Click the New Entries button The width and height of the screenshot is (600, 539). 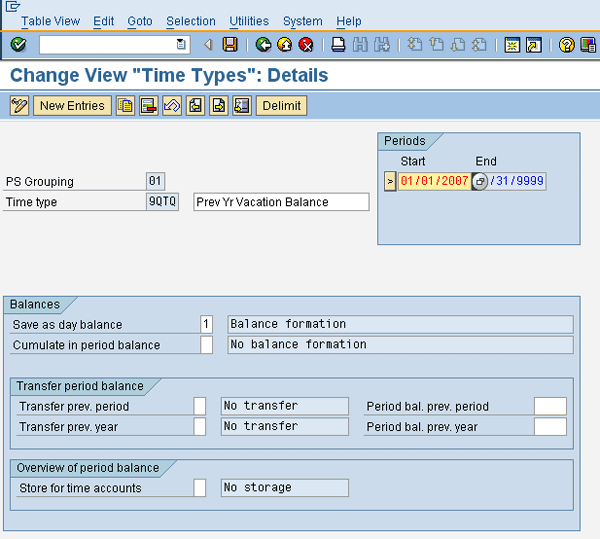[x=72, y=106]
